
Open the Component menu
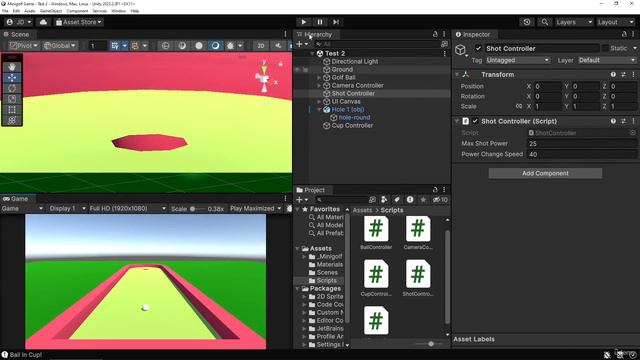pyautogui.click(x=77, y=11)
